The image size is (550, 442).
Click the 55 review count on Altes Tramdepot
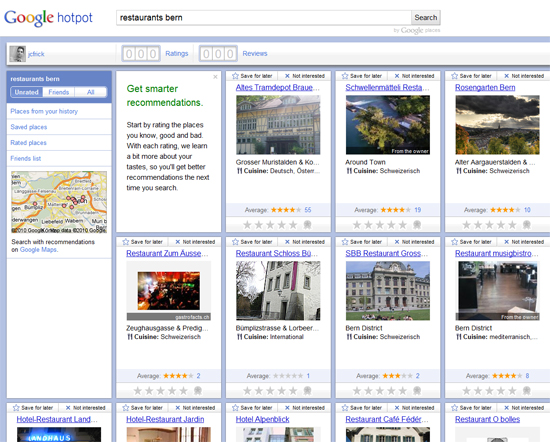point(308,210)
